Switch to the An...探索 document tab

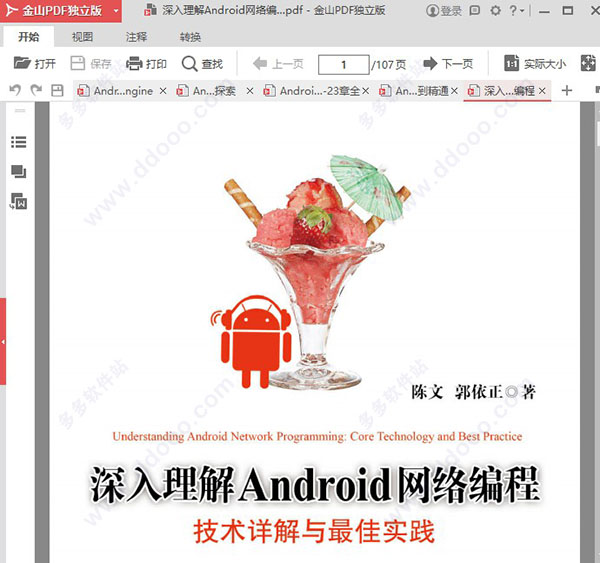208,91
